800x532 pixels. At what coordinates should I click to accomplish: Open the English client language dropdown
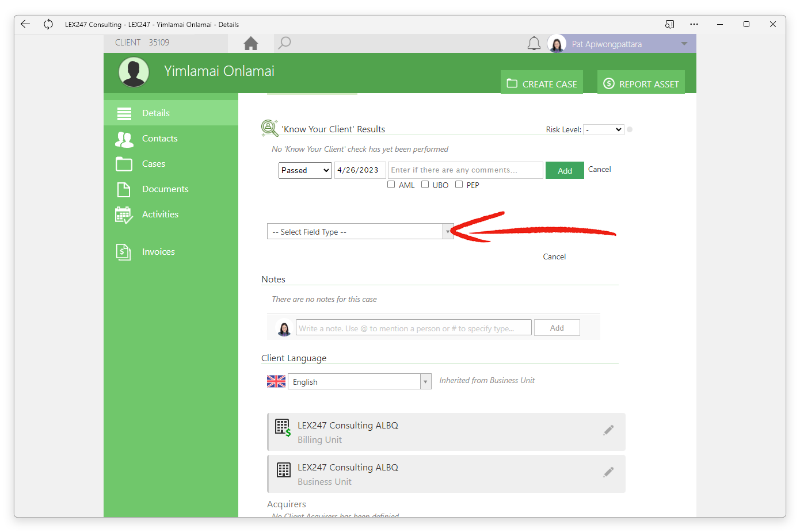(x=360, y=381)
